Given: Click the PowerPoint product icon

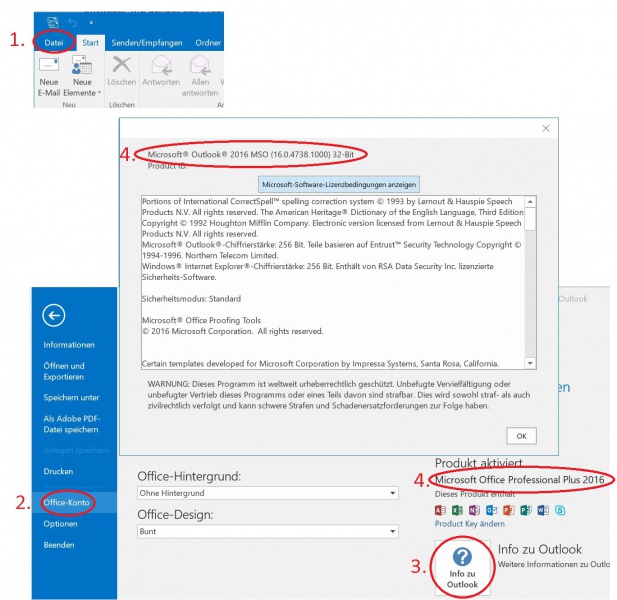Looking at the screenshot, I should tap(508, 510).
